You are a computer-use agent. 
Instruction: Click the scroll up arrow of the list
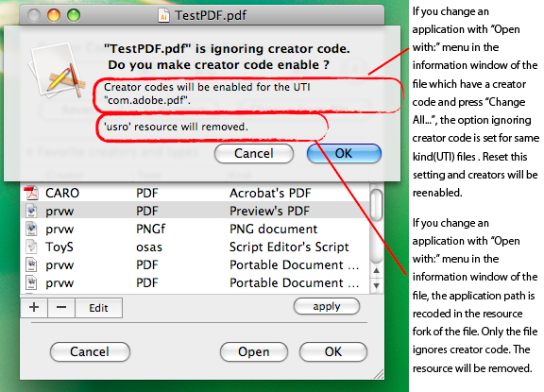(x=377, y=270)
